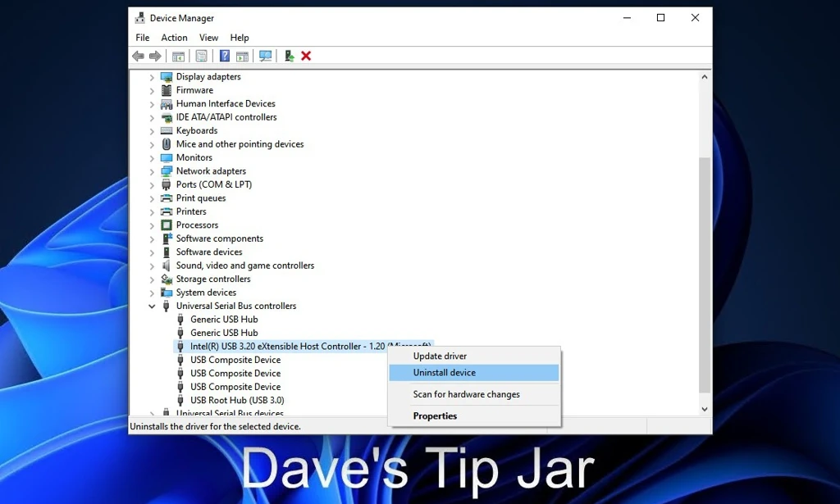The image size is (840, 504).
Task: Select the Human Interface Devices label
Action: pyautogui.click(x=226, y=103)
